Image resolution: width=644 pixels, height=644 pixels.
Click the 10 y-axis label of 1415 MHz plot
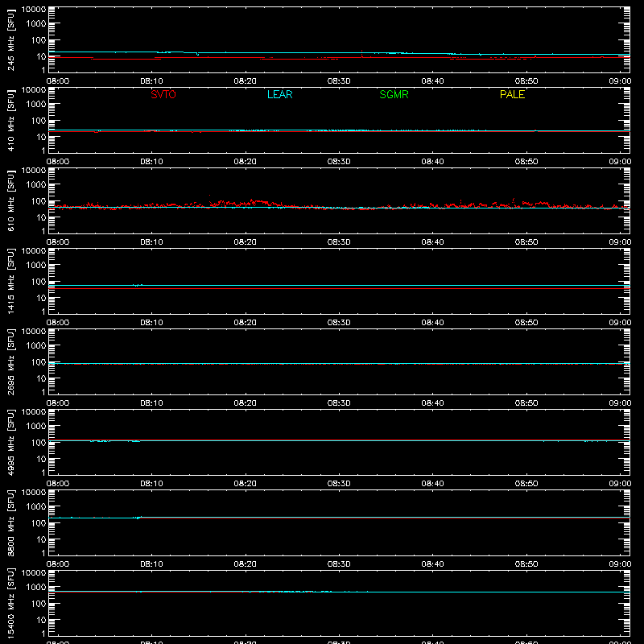tap(41, 298)
